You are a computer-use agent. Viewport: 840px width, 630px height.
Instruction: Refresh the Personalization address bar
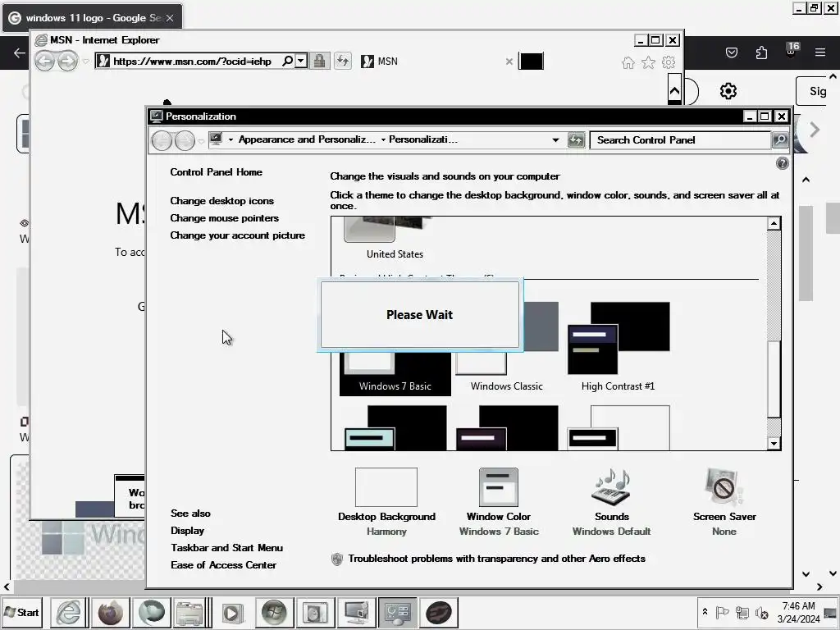coord(576,140)
